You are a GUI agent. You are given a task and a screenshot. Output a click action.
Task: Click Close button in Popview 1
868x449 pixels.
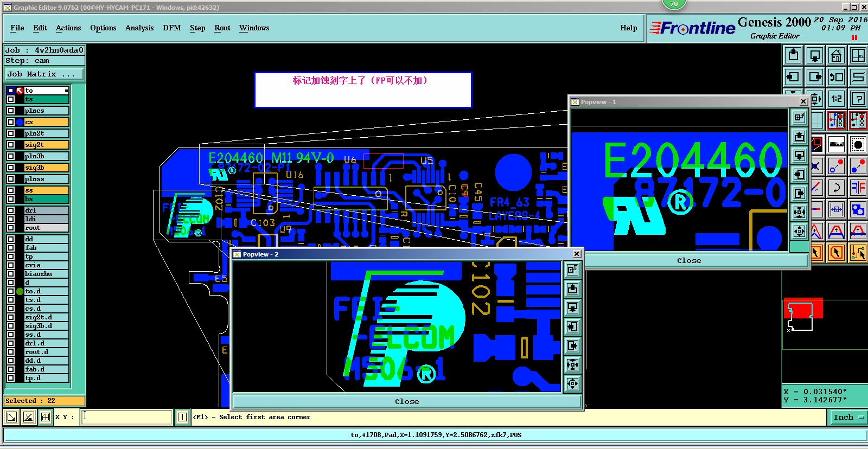click(689, 260)
